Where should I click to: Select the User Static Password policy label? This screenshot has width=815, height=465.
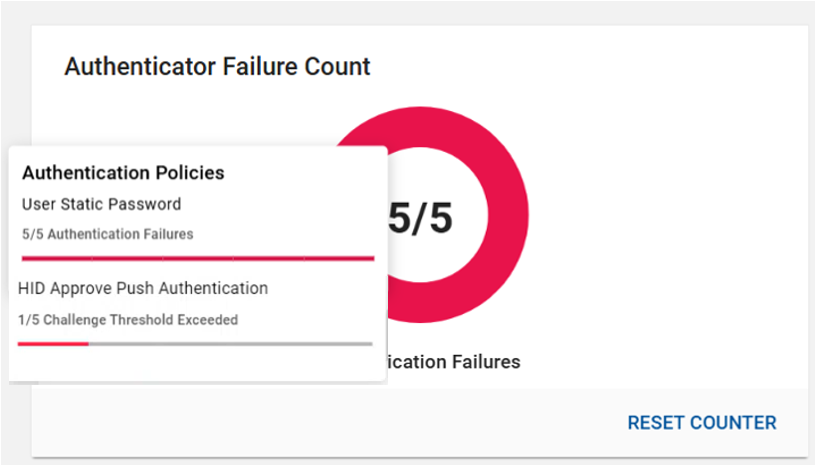(101, 204)
